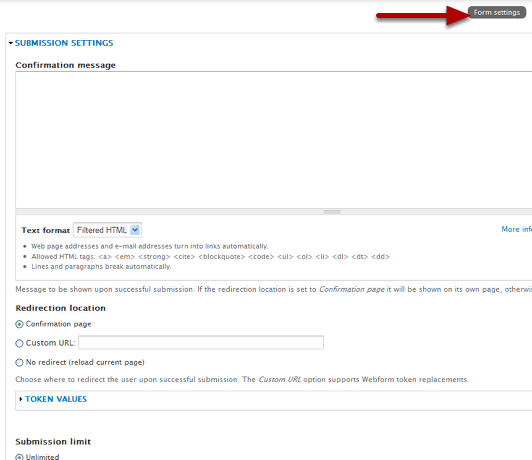The height and width of the screenshot is (460, 532).
Task: Click the Token Values expand arrow icon
Action: click(x=21, y=399)
